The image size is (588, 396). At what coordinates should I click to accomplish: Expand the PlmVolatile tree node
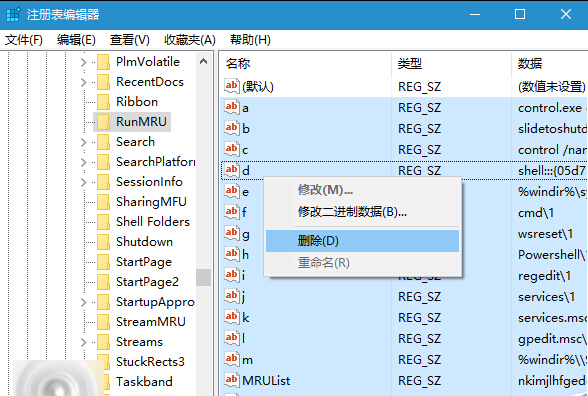tap(84, 62)
